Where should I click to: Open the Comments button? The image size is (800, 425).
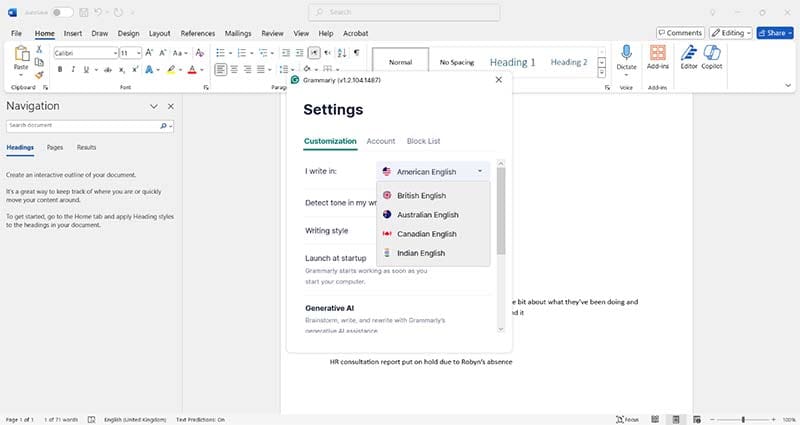680,33
